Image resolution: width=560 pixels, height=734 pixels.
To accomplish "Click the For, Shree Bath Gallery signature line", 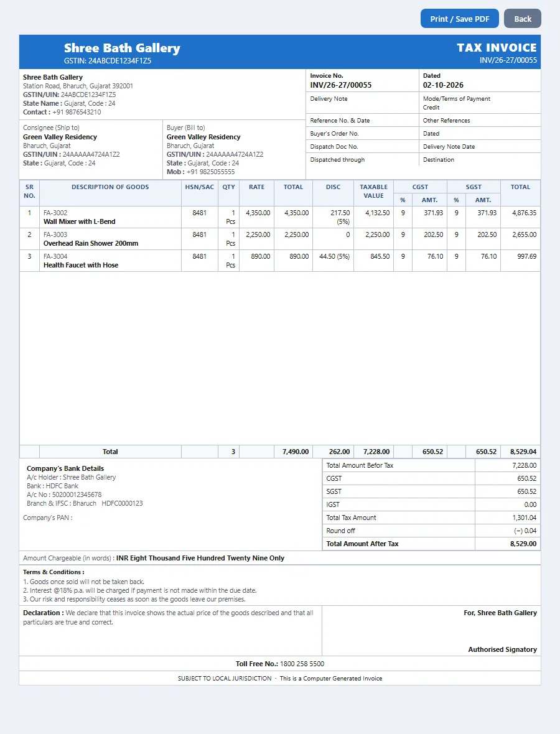I will [x=500, y=613].
